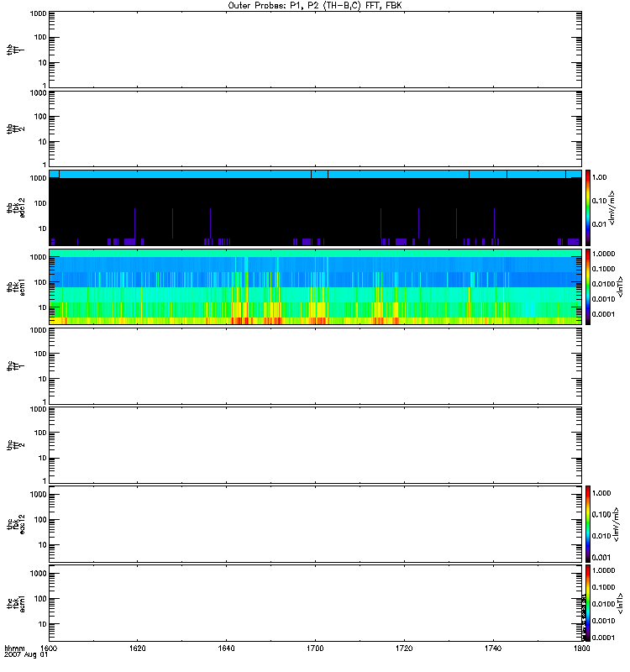The width and height of the screenshot is (630, 672).
Task: Click the 1620 time tick label
Action: [x=138, y=648]
